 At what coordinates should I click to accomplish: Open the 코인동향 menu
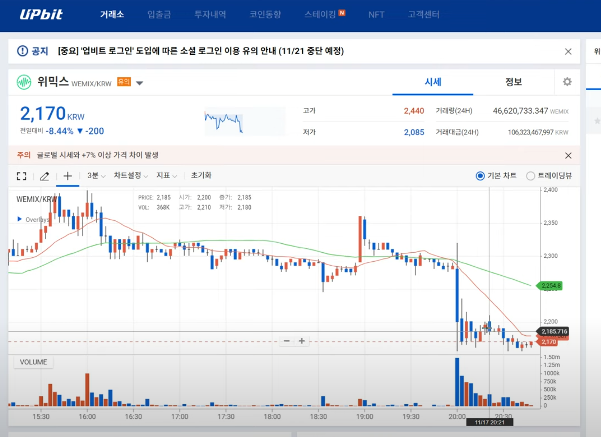click(x=265, y=15)
